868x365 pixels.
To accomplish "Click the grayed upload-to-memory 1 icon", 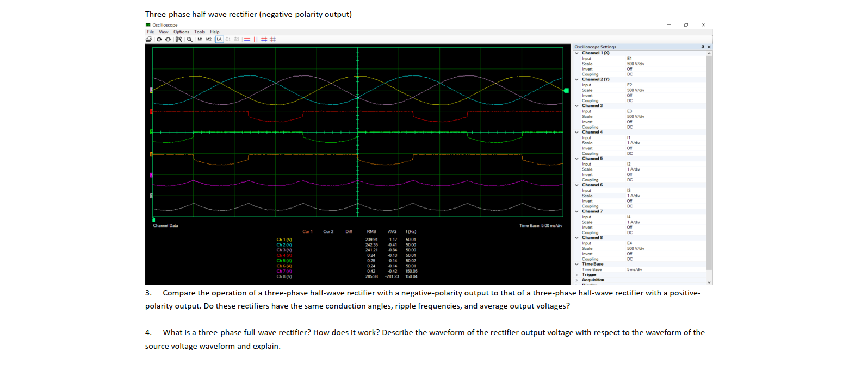I will pyautogui.click(x=228, y=39).
